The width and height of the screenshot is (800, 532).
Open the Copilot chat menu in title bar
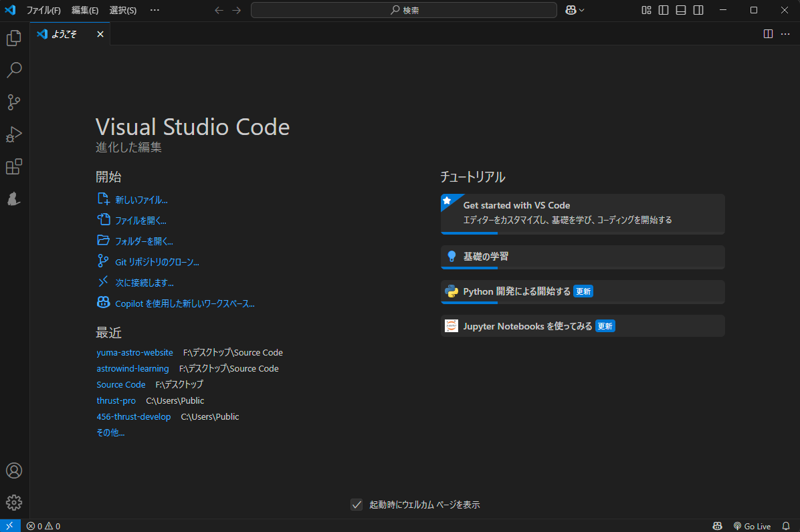click(575, 10)
